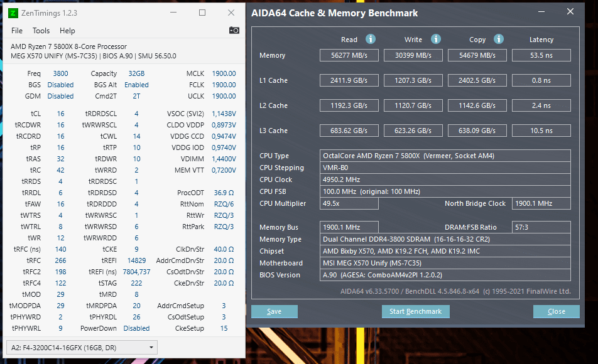Select the L1 Cache Copy value 2402.5 GB/s
598x364 pixels.
(477, 80)
